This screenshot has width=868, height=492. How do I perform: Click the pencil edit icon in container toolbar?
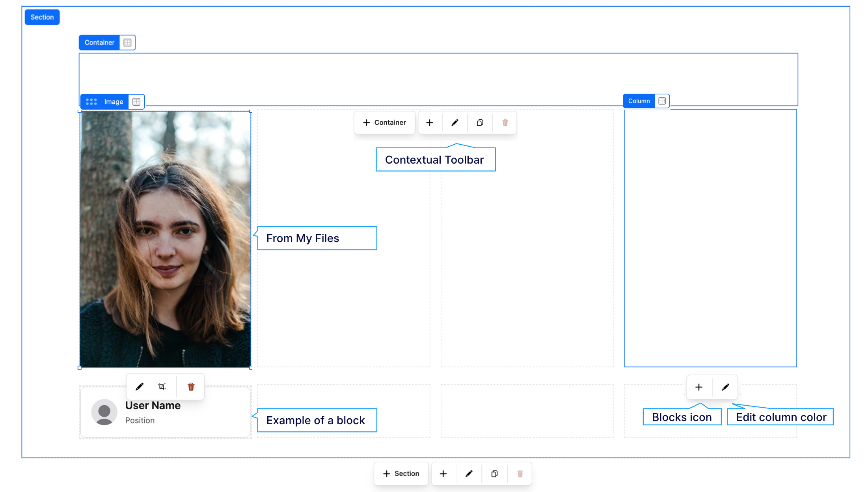tap(455, 123)
